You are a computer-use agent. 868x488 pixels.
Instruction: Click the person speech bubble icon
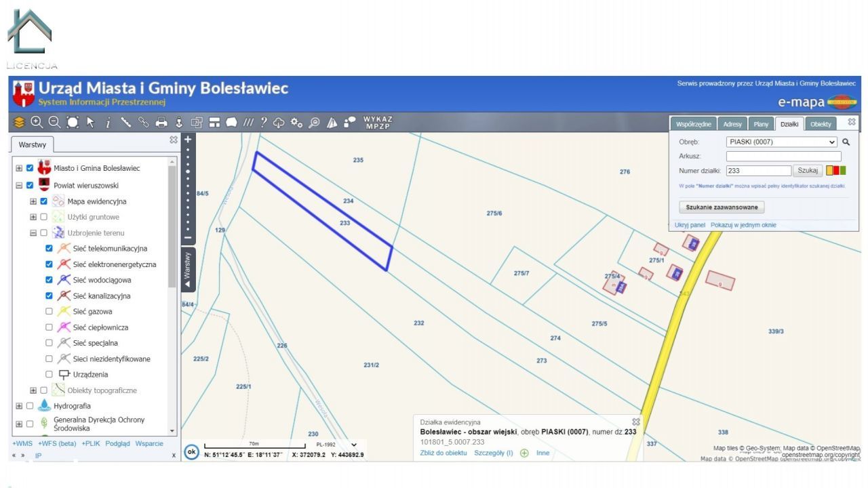[x=350, y=123]
